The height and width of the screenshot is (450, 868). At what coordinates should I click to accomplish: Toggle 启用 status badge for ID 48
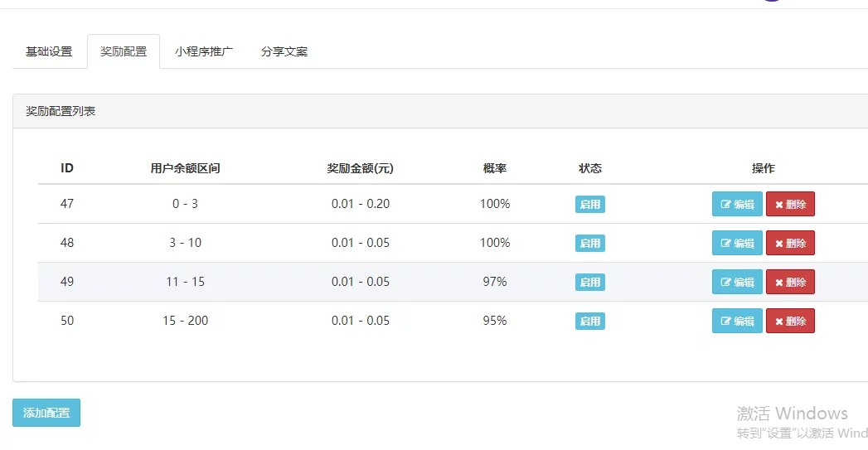pos(590,243)
